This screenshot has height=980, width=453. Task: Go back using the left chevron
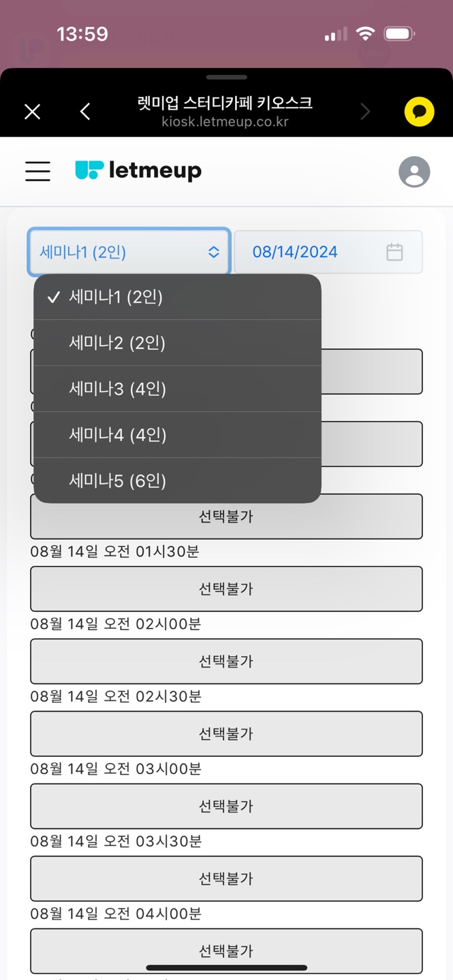click(85, 112)
